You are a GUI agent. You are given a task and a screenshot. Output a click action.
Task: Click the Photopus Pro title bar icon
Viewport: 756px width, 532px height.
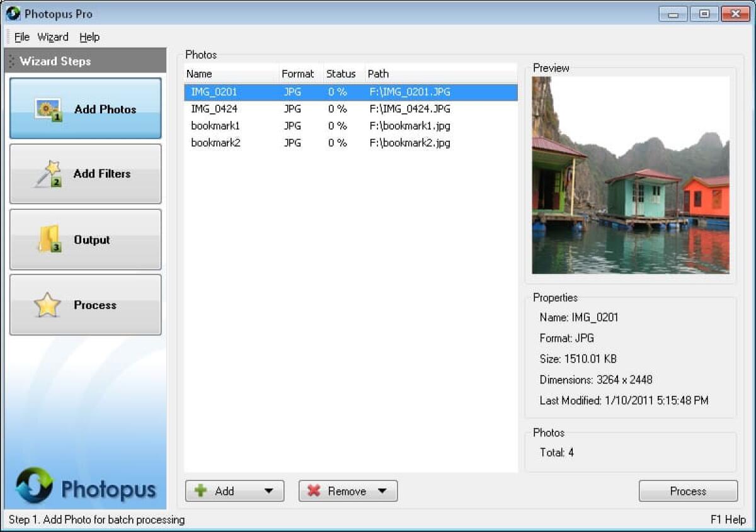click(14, 13)
